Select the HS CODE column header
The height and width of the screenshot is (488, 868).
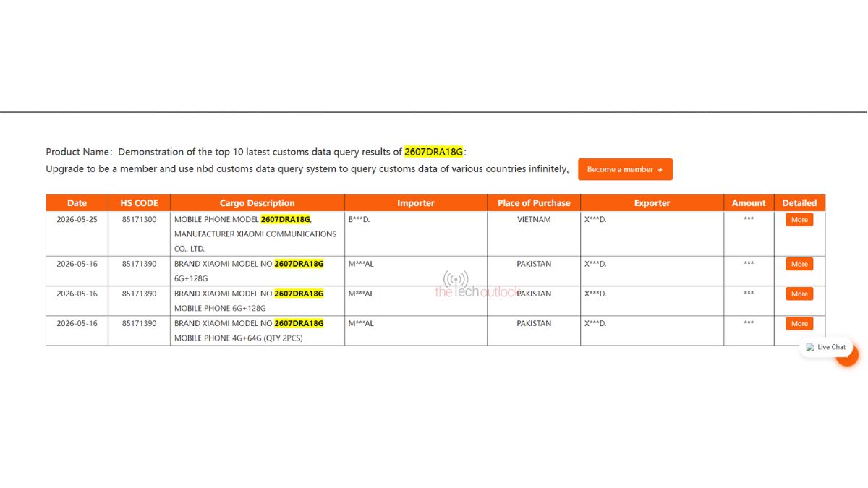pos(139,203)
